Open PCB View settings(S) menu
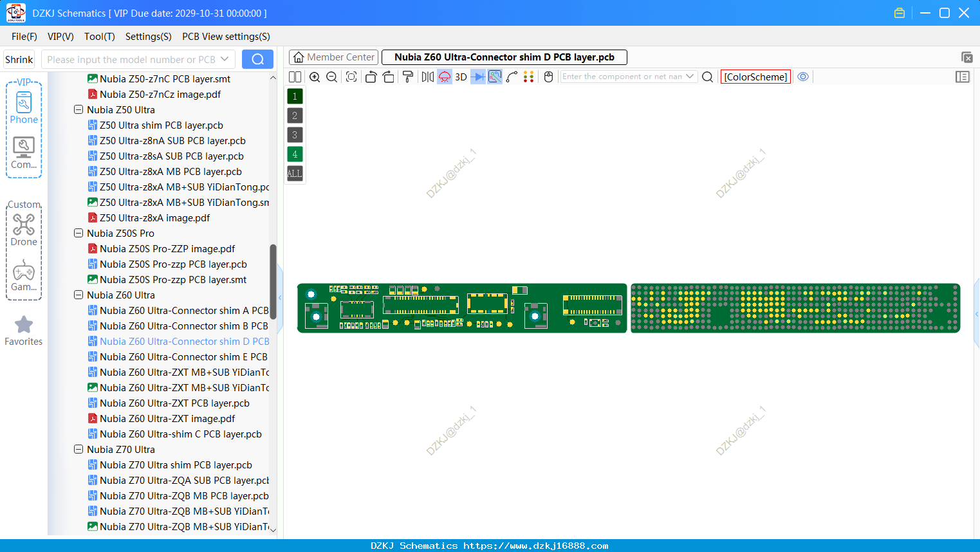Viewport: 980px width, 552px height. coord(226,37)
